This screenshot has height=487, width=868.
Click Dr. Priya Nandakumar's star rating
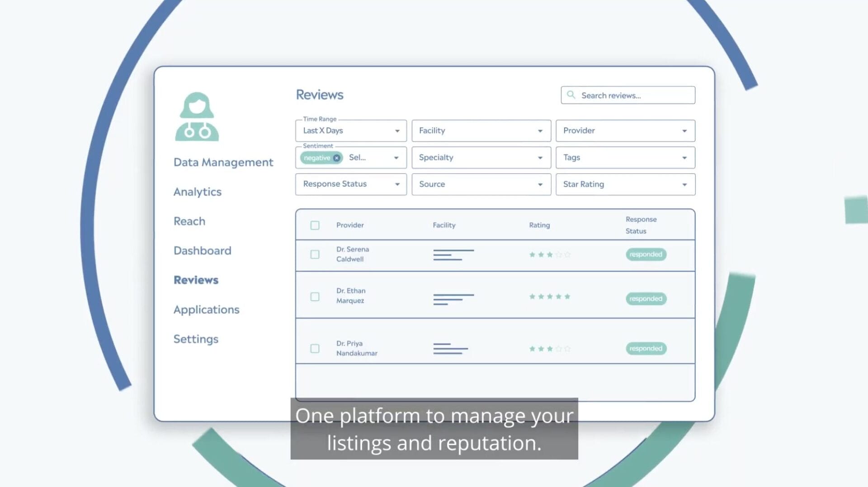coord(549,349)
